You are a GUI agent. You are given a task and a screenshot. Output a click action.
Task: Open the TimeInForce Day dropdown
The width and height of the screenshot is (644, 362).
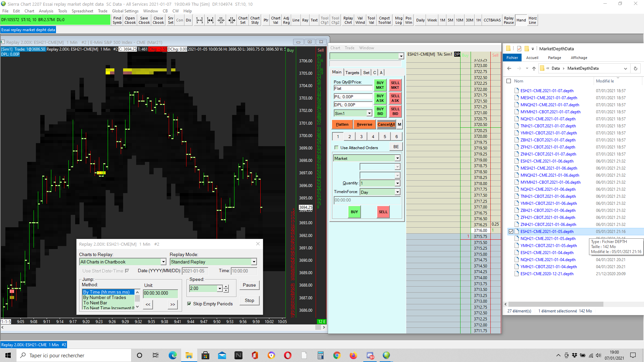pyautogui.click(x=397, y=192)
